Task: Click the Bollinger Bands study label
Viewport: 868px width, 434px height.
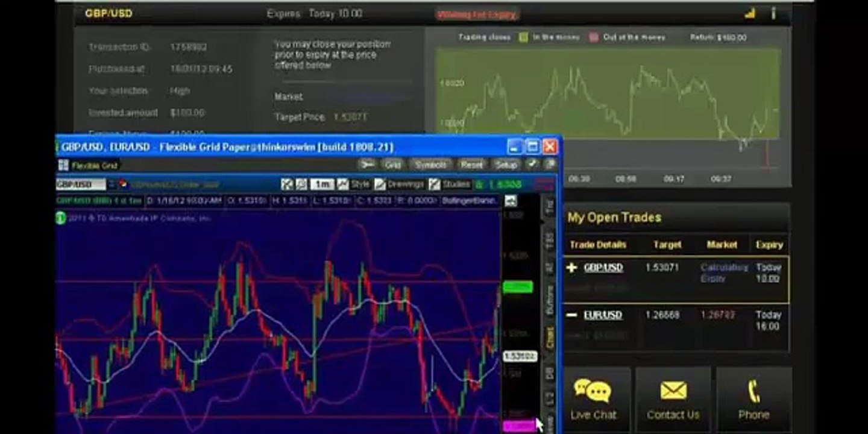Action: tap(470, 201)
